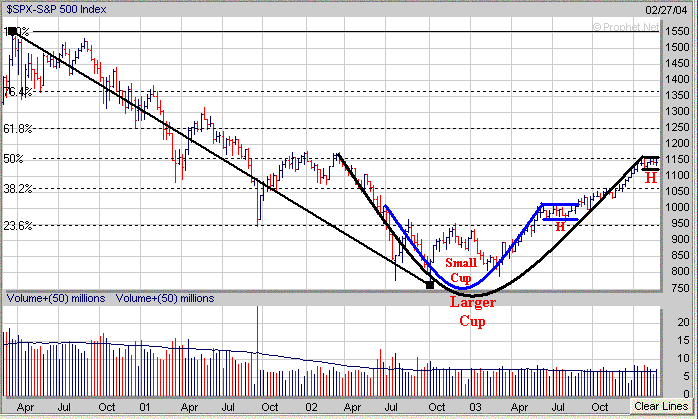Select the 50% Fibonacci level label
Image resolution: width=698 pixels, height=419 pixels.
click(13, 159)
